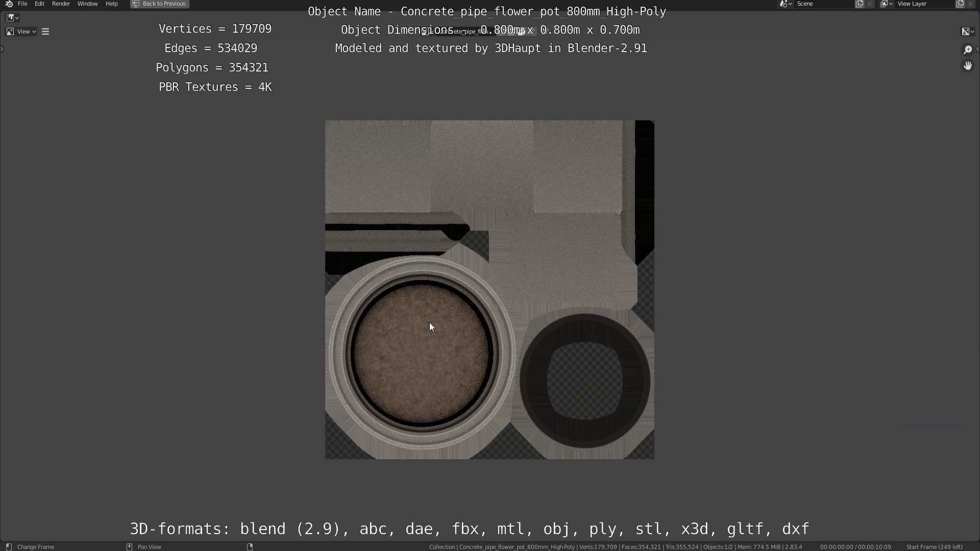The image size is (980, 551).
Task: Open the Window menu
Action: coord(87,4)
